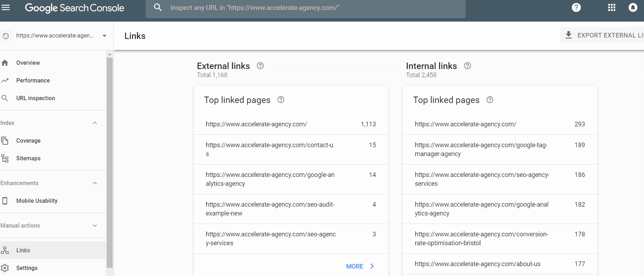Viewport: 644px width, 276px height.
Task: Open the Help question mark icon
Action: (x=576, y=7)
